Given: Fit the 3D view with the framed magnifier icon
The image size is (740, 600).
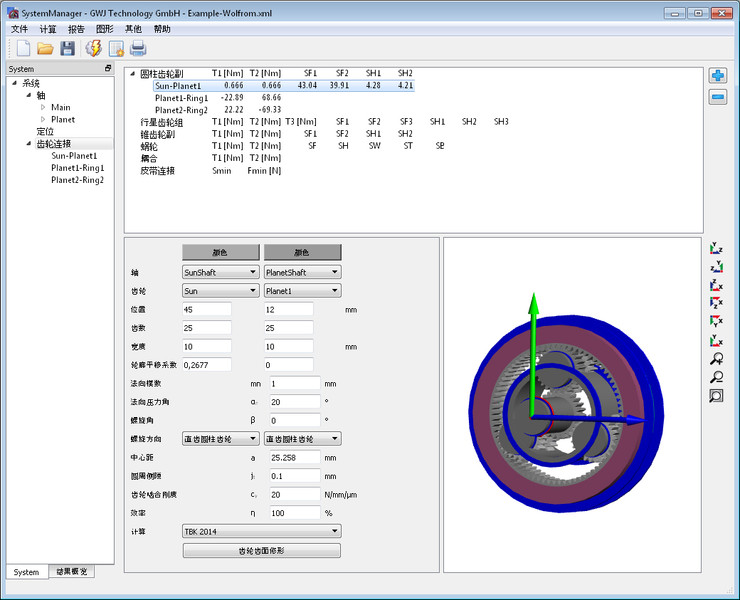Looking at the screenshot, I should pos(716,396).
